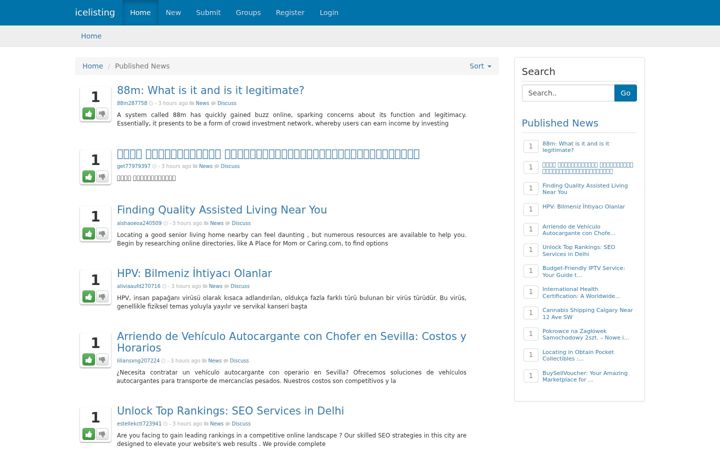Open sidebar link 'Budget-Friendly IPTV Service'

(x=584, y=271)
